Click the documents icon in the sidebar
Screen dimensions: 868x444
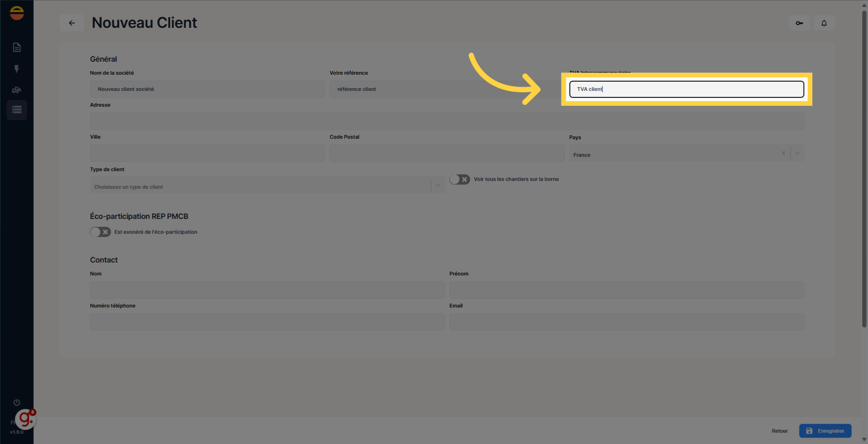point(17,47)
